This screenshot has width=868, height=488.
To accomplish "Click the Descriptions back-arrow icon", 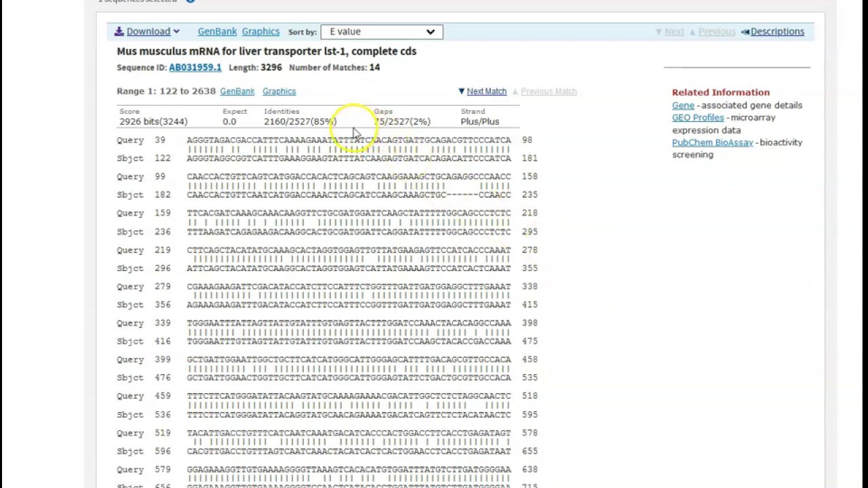I will tap(745, 32).
